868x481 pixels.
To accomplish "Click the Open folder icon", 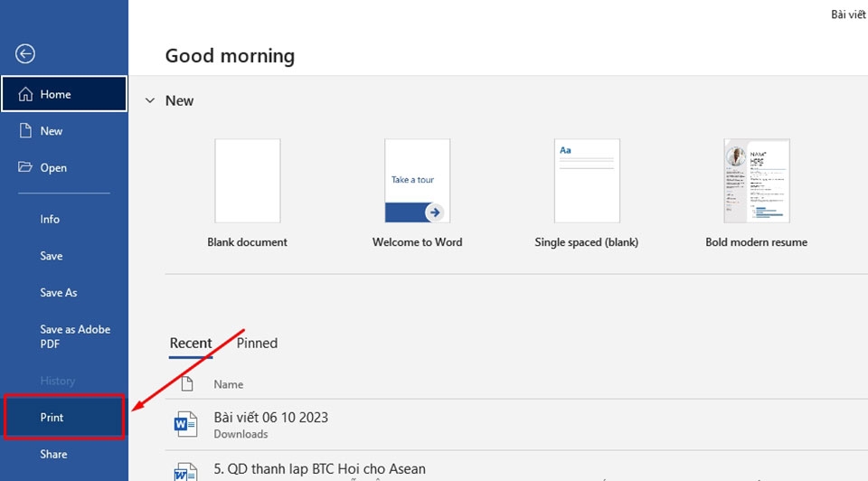I will click(x=25, y=167).
